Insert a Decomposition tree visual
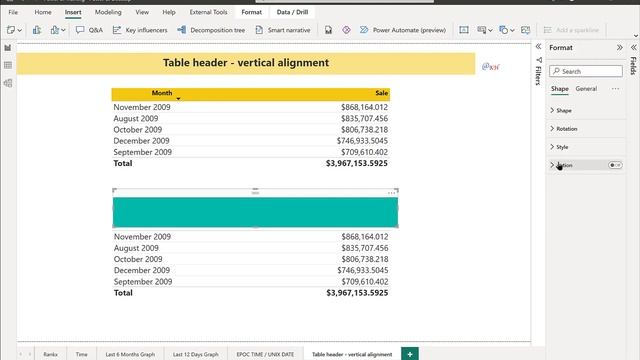640x360 pixels. pos(211,30)
